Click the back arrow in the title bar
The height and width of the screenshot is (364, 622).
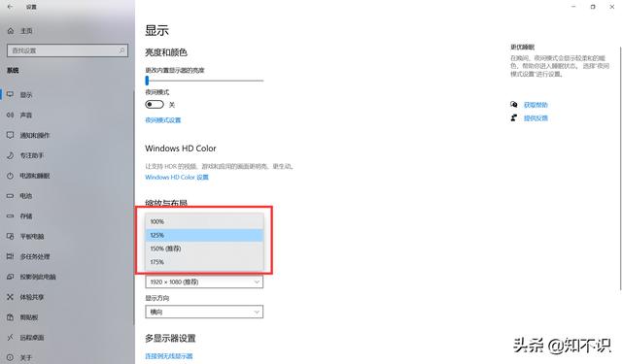point(10,7)
